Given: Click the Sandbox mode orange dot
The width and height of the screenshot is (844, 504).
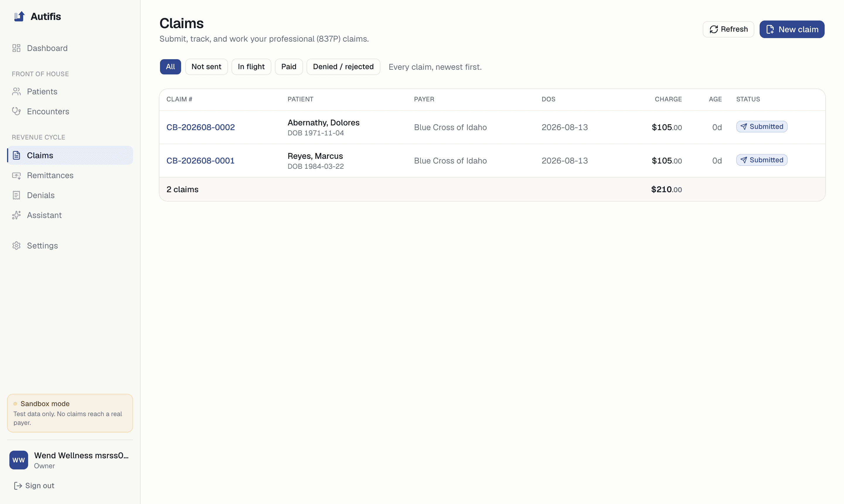Looking at the screenshot, I should (15, 404).
